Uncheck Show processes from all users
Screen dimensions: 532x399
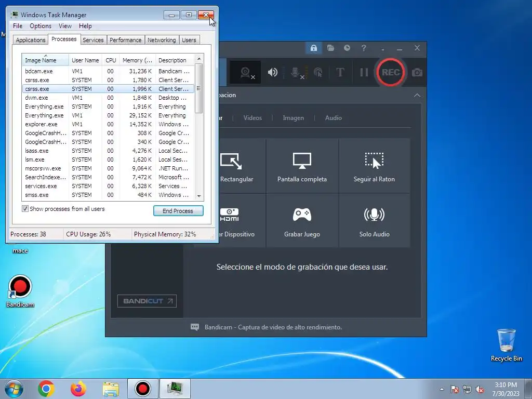click(25, 209)
